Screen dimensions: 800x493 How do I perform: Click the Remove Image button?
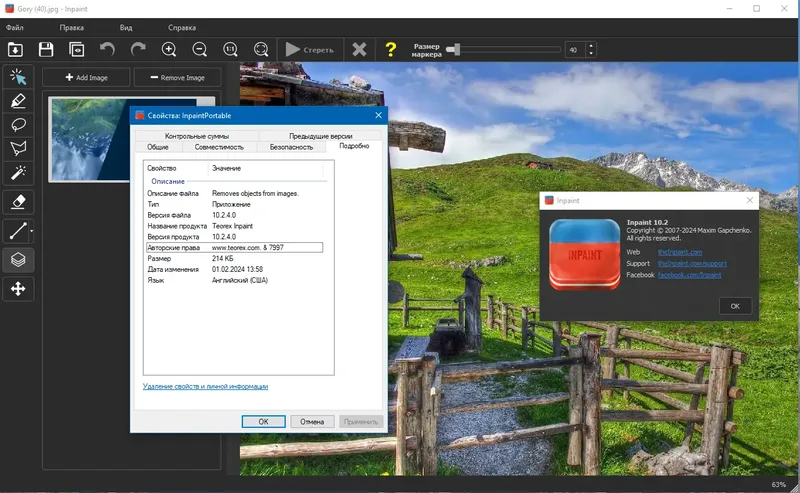click(178, 78)
